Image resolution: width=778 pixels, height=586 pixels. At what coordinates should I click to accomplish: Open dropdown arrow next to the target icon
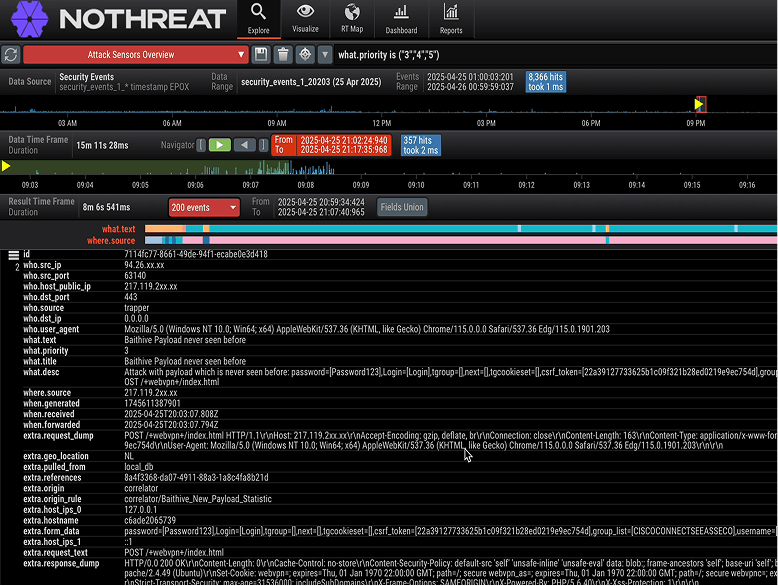tap(325, 54)
